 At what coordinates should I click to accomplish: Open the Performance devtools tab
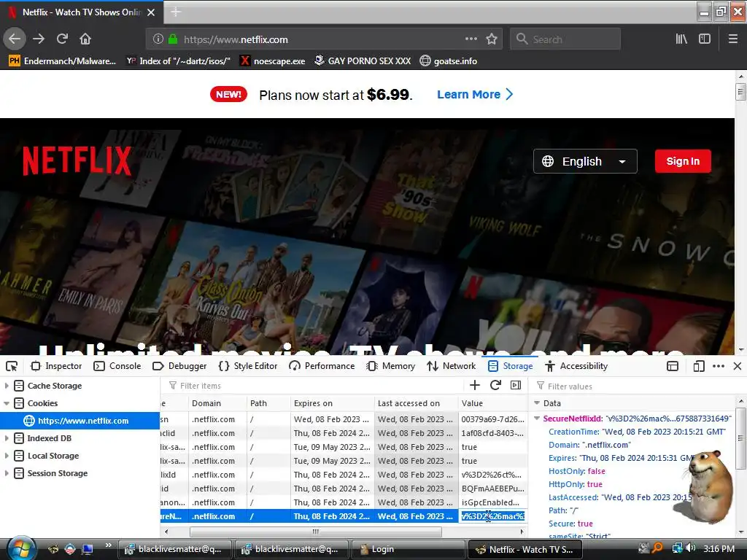tap(322, 366)
